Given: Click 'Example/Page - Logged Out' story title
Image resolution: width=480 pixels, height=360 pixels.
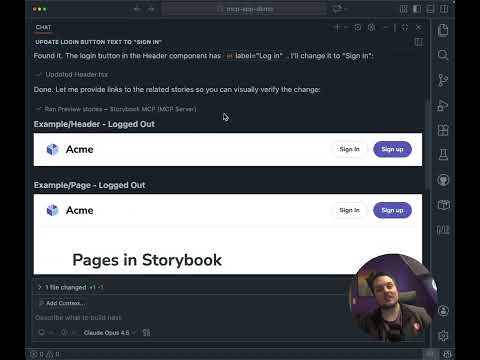Looking at the screenshot, I should coord(89,185).
